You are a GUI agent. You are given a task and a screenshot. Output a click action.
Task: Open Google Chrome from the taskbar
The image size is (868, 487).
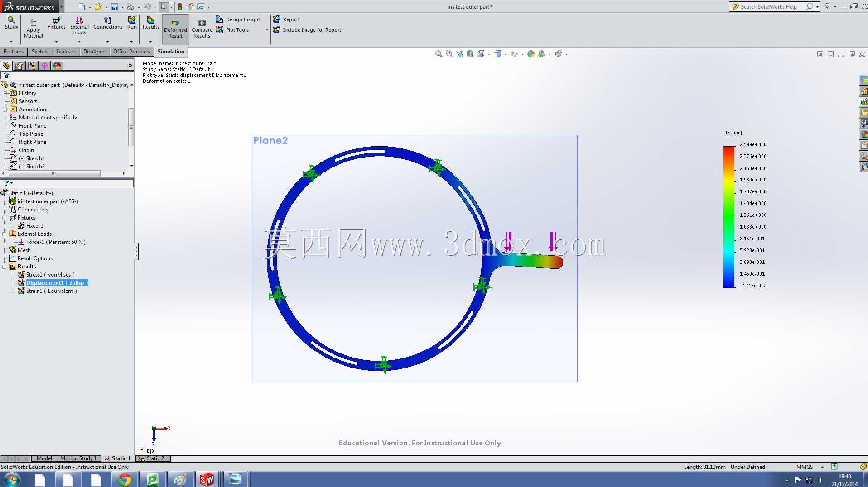coord(124,479)
